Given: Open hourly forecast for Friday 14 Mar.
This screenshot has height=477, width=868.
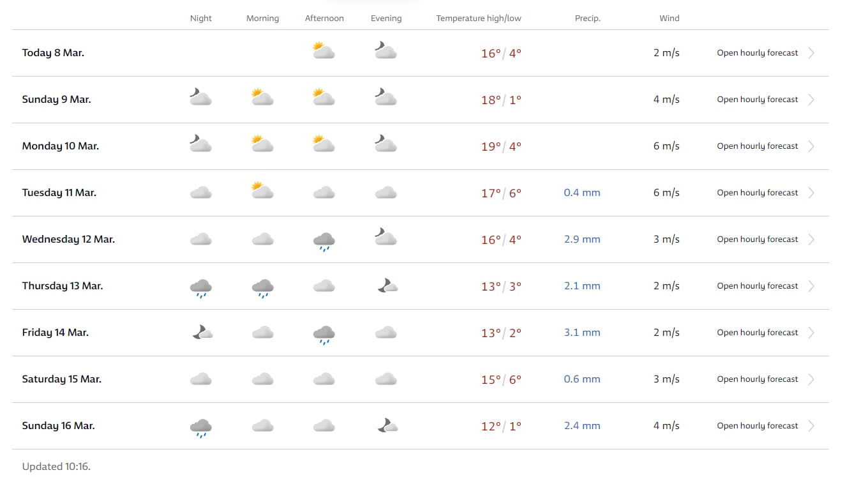Looking at the screenshot, I should click(x=757, y=333).
